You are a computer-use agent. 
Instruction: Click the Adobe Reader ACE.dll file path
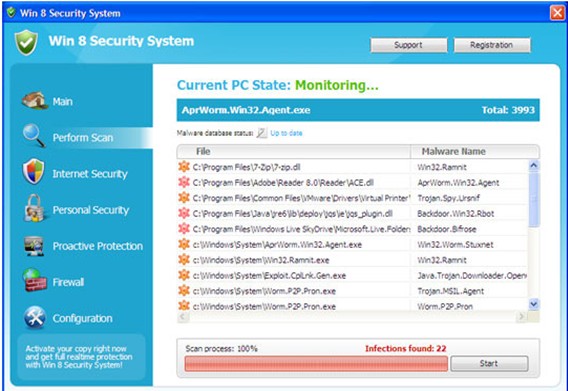[x=283, y=183]
